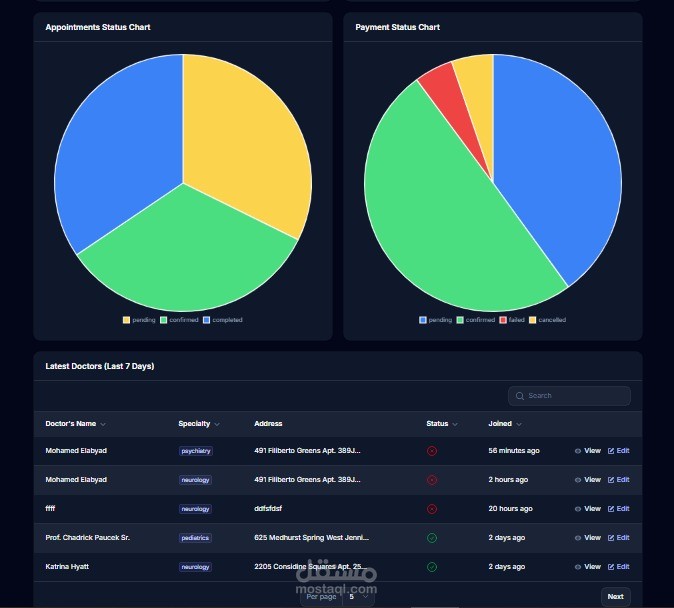Image resolution: width=674 pixels, height=608 pixels.
Task: Sort by Joined column chevron
Action: tap(519, 424)
